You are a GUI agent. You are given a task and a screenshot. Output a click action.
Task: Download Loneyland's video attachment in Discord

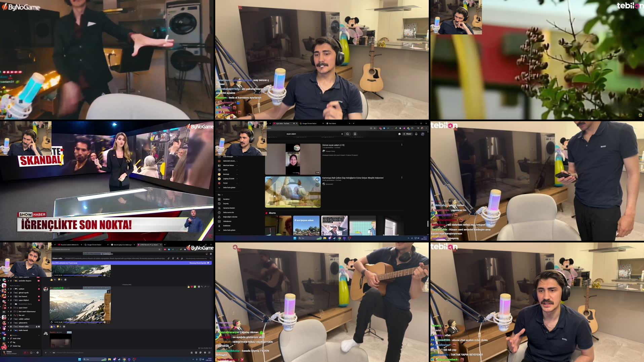(x=109, y=292)
